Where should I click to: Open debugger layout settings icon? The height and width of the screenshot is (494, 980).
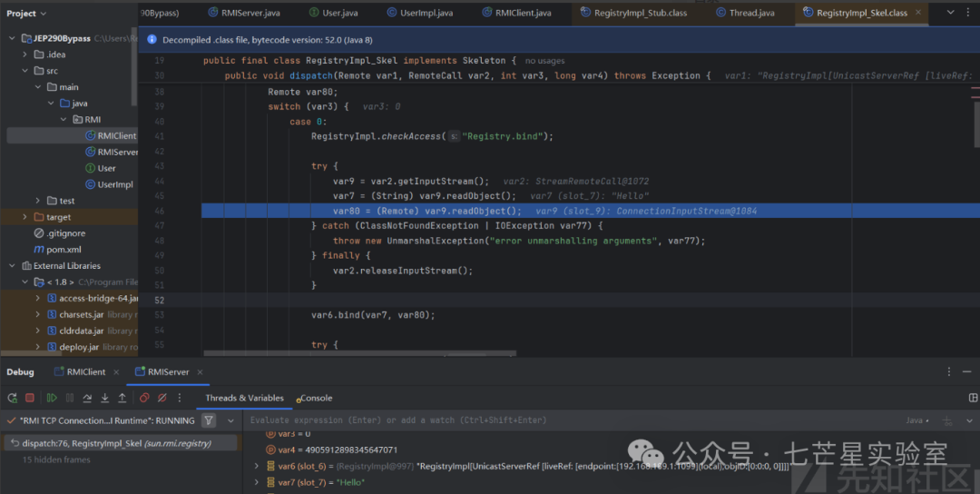tap(973, 398)
